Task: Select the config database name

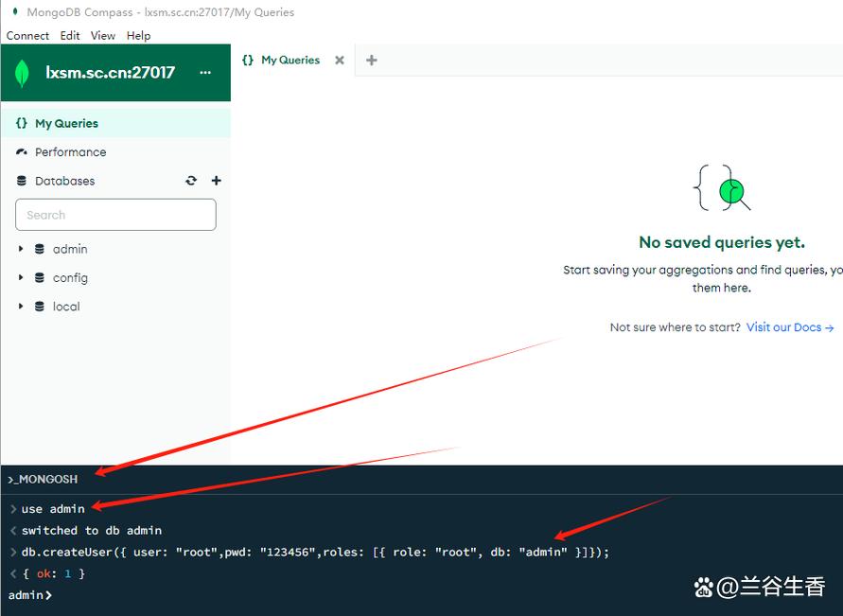Action: point(70,278)
